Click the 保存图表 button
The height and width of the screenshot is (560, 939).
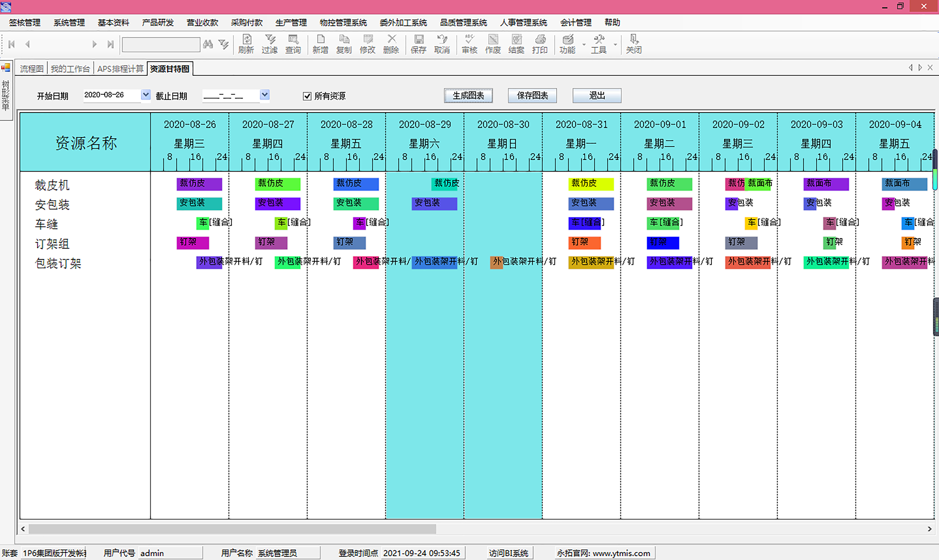532,96
